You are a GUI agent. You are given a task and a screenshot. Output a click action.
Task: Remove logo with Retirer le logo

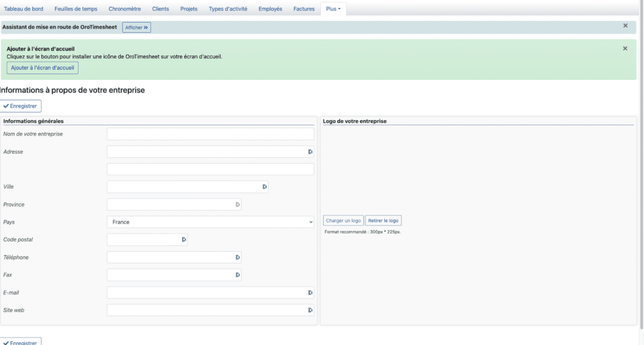383,220
